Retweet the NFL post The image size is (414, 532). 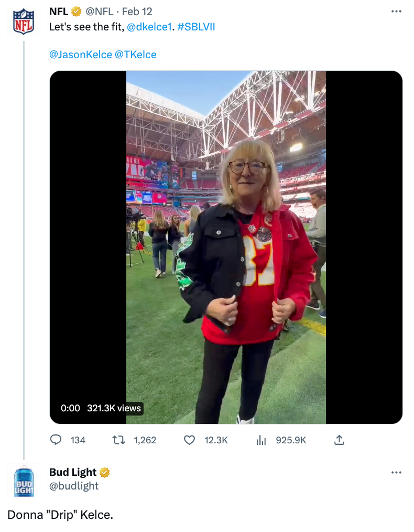[119, 440]
